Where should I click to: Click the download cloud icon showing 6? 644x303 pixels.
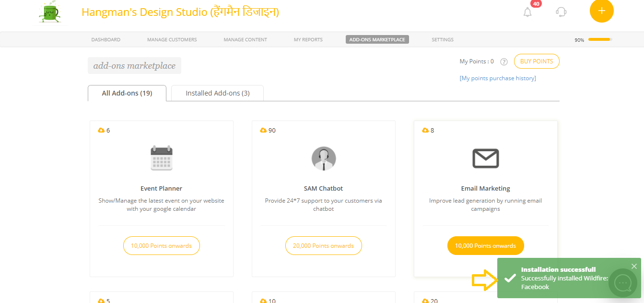click(x=101, y=130)
